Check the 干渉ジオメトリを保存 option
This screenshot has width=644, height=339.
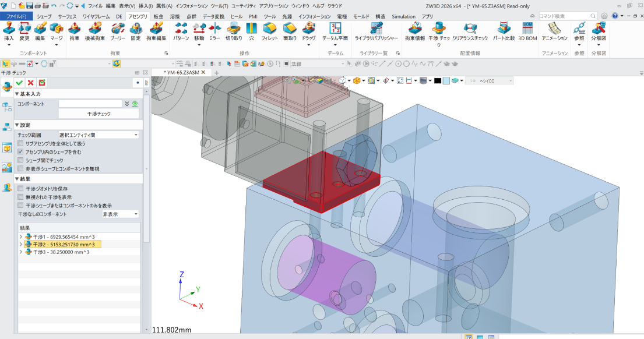click(x=21, y=189)
